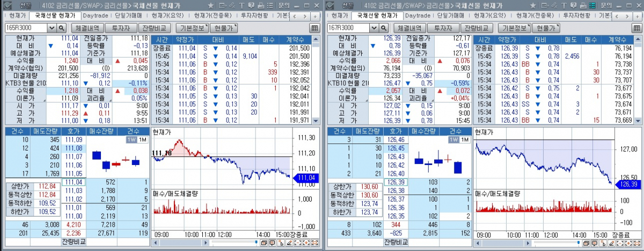
Task: Click the print icon in left window title bar
Action: tap(261, 5)
